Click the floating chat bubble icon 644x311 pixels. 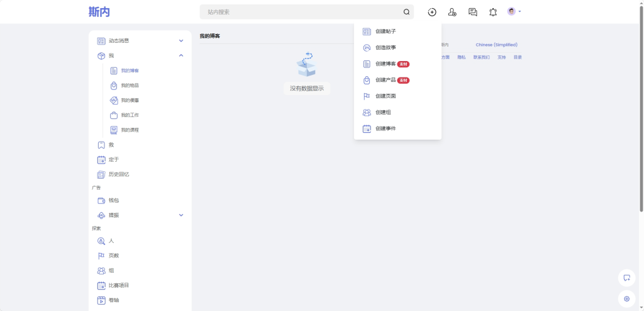(627, 278)
